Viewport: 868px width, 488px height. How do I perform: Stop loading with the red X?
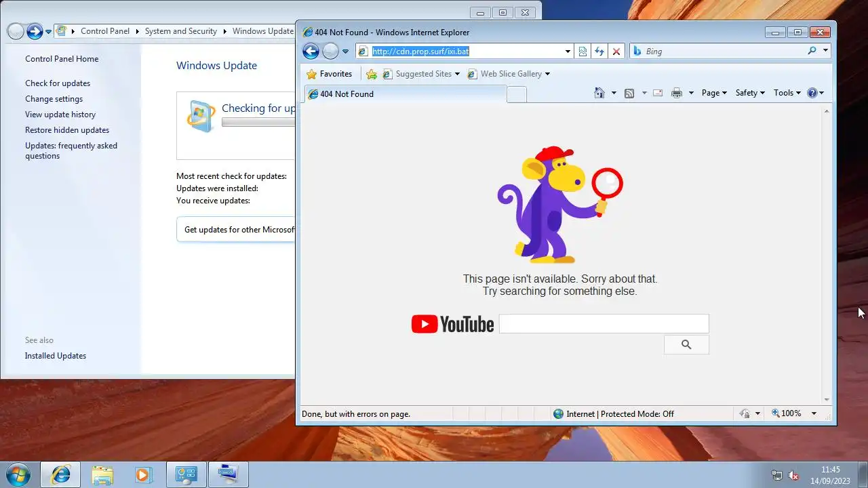click(x=616, y=52)
